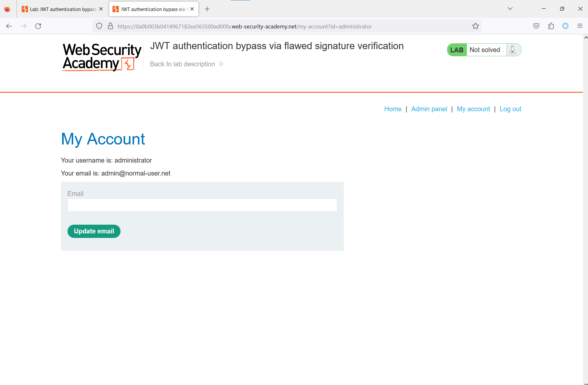This screenshot has height=385, width=588.
Task: Open the Firefox hamburger menu
Action: (580, 26)
